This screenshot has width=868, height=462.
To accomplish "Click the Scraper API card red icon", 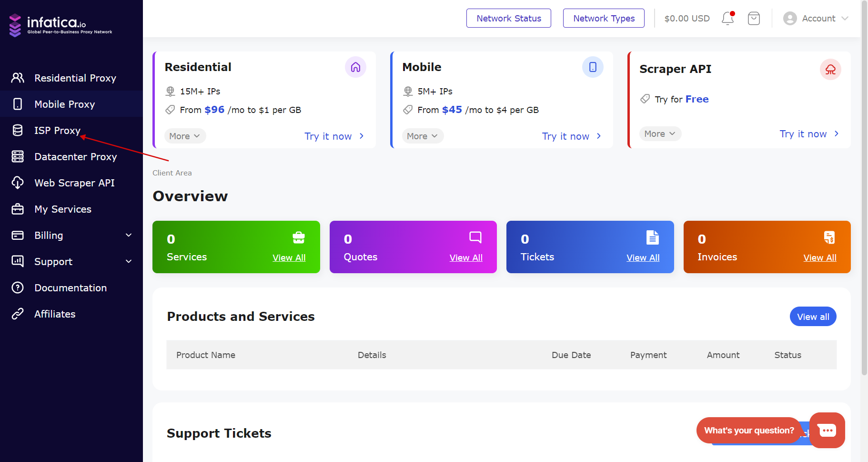I will (x=830, y=70).
